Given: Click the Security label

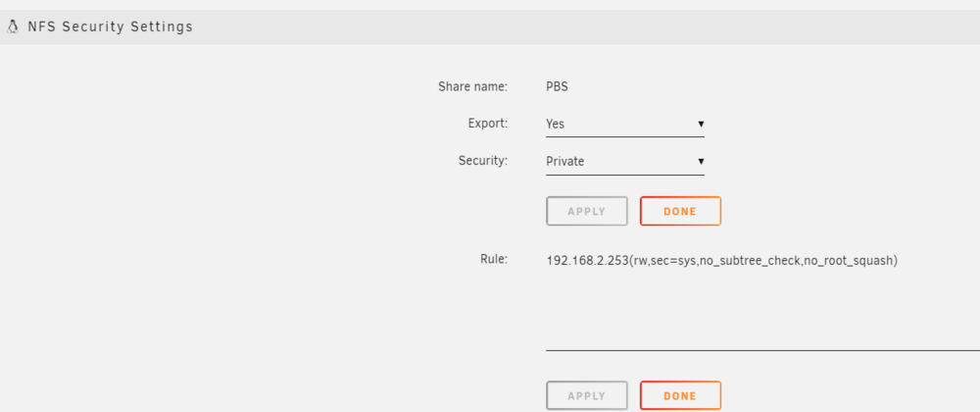Looking at the screenshot, I should pos(482,161).
